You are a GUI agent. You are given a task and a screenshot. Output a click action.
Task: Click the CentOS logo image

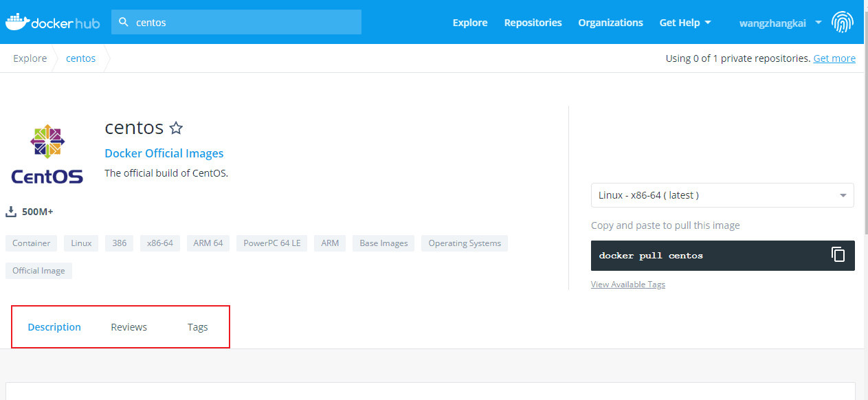coord(47,155)
